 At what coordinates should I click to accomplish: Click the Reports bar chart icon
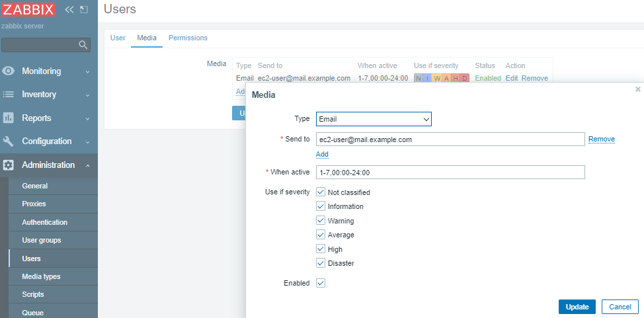(x=8, y=118)
